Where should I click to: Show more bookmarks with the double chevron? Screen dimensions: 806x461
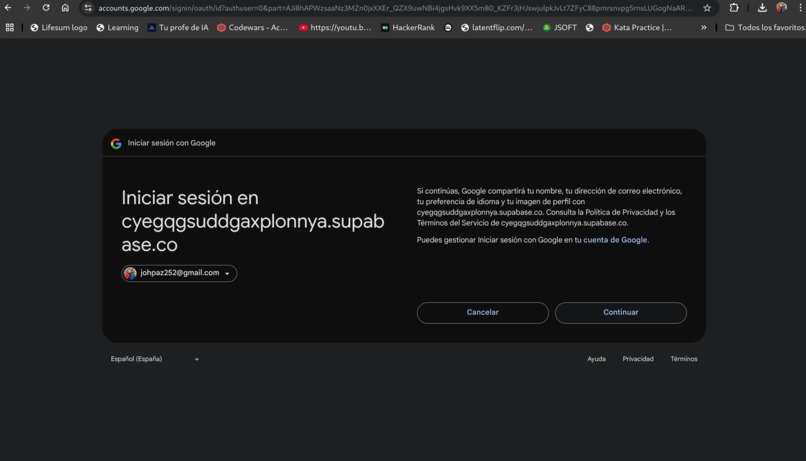704,28
